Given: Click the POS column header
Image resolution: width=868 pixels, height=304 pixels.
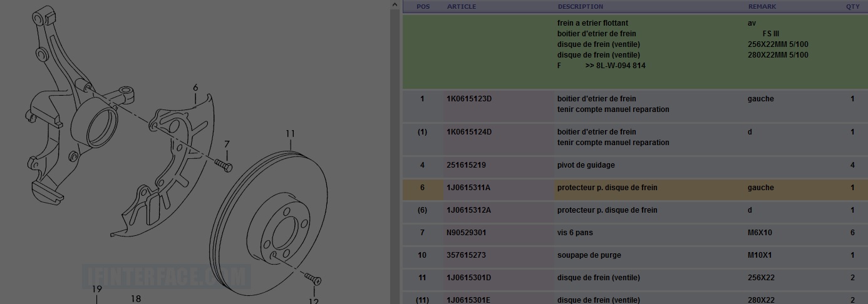Looking at the screenshot, I should coord(423,6).
